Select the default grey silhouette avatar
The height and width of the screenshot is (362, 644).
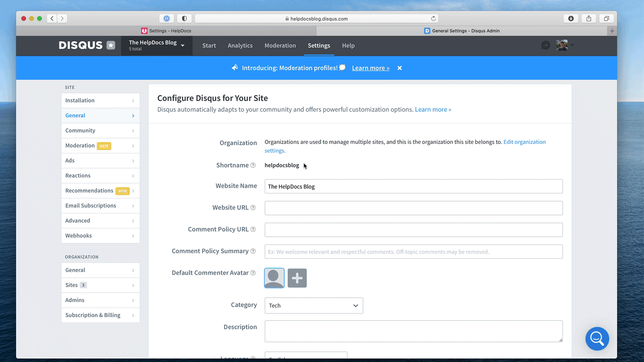[x=274, y=278]
